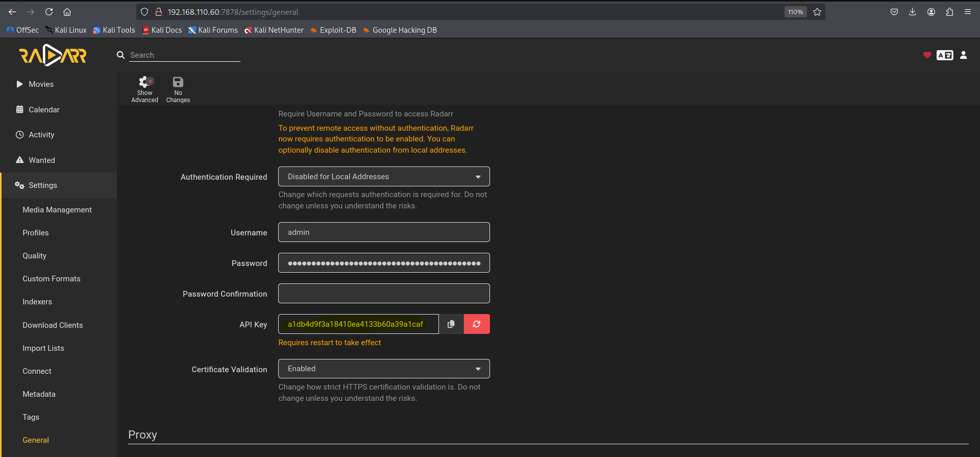Screen dimensions: 980x457
Task: Open Download Clients settings
Action: click(53, 325)
